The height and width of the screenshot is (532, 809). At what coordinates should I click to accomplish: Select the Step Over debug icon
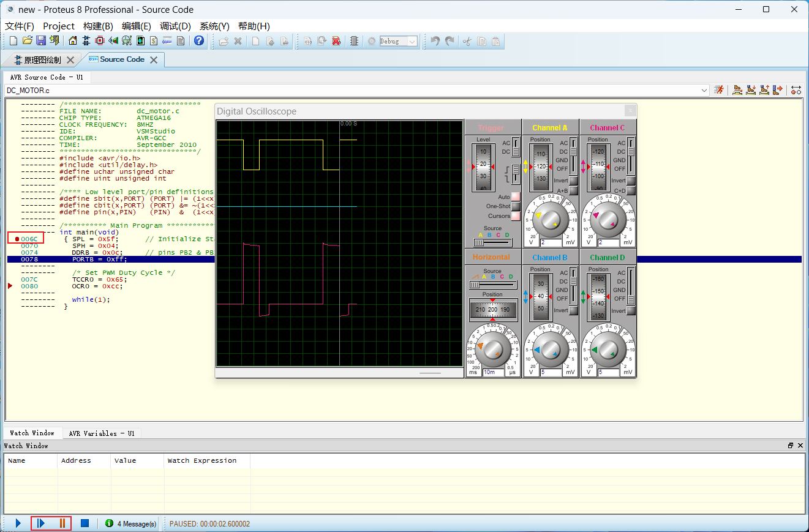point(737,90)
